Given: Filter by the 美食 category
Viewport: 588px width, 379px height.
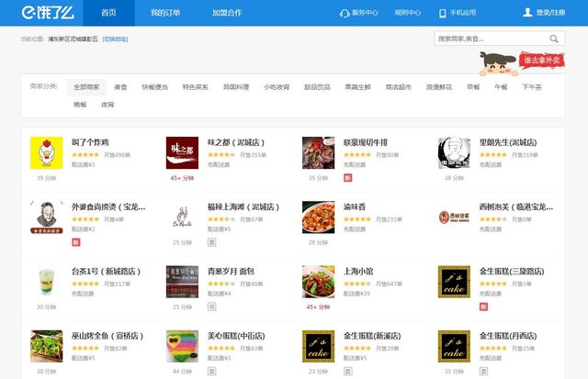Looking at the screenshot, I should 120,87.
